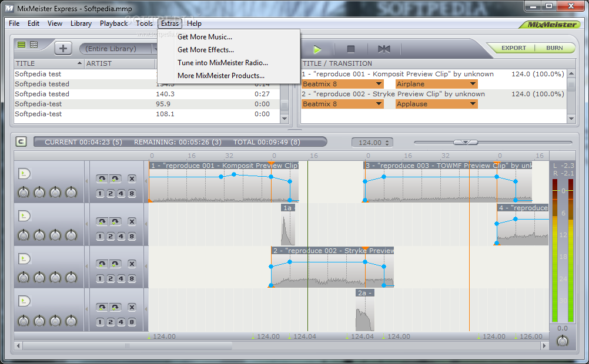This screenshot has height=364, width=589.
Task: Click the X button on the first track
Action: 132,178
